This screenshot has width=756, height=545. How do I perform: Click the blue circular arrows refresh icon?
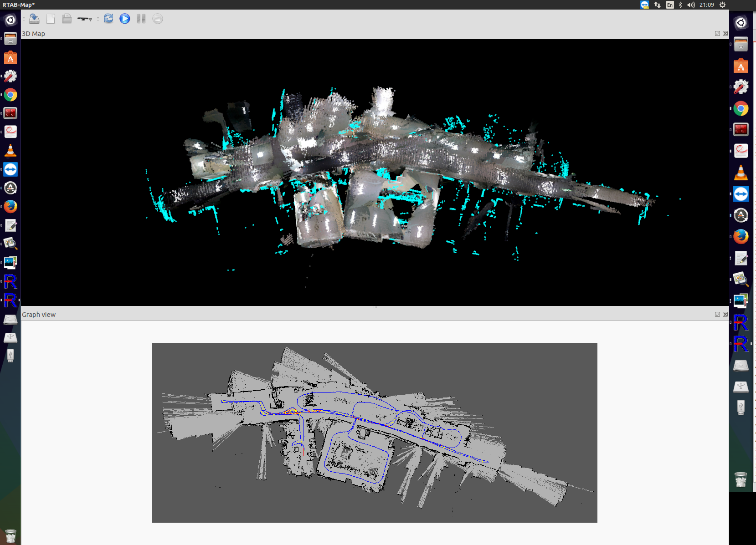tap(108, 19)
